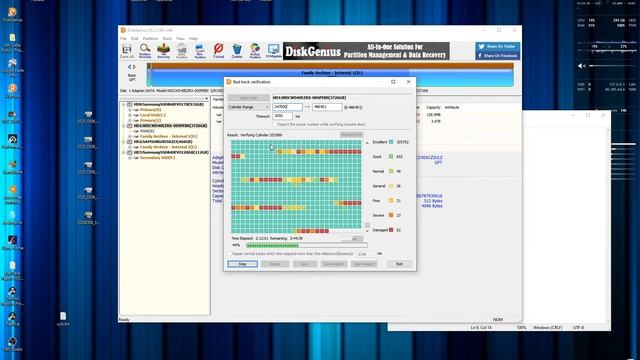Open the cylx.txt file on desktop
Viewport: 640px width, 360px height.
63,319
